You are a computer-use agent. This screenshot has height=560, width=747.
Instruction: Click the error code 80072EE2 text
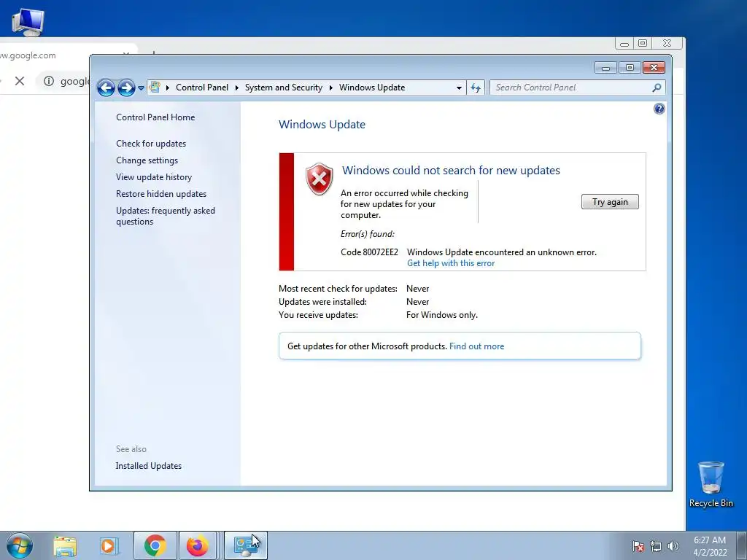369,252
